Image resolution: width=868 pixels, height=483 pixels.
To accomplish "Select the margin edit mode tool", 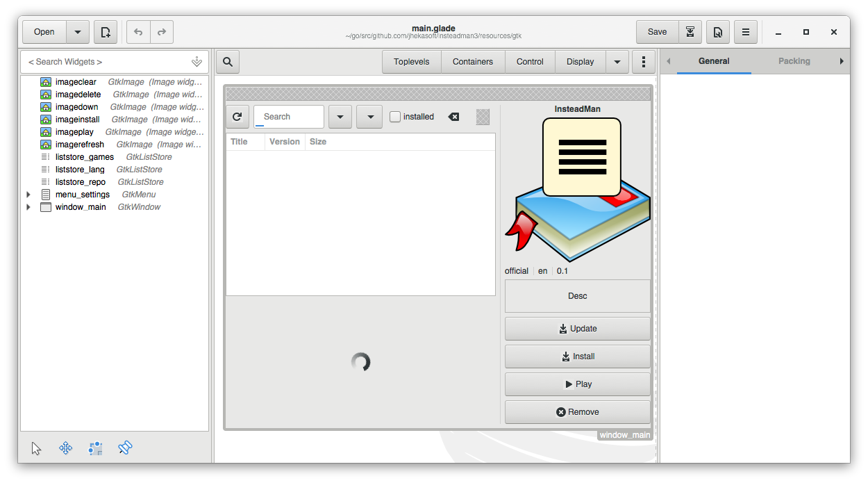I will pos(95,448).
